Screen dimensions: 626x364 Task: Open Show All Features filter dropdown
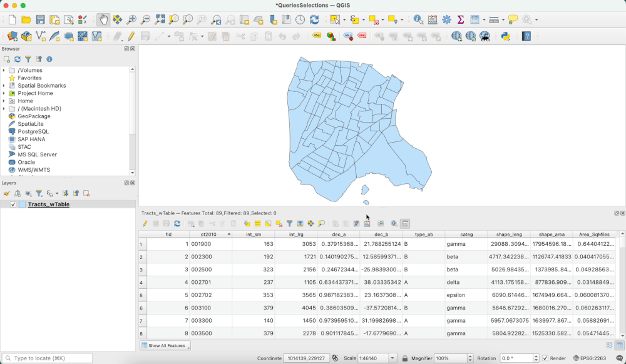165,346
